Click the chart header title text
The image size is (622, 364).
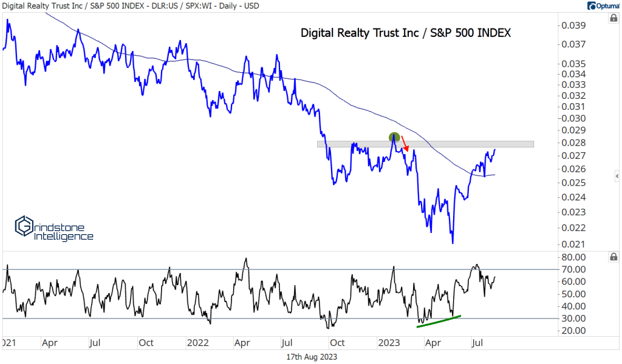131,6
